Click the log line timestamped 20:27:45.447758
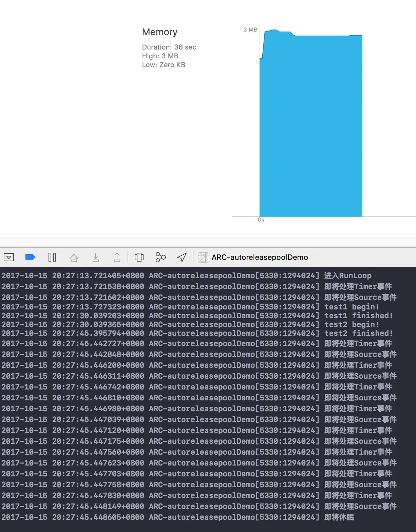 point(199,484)
